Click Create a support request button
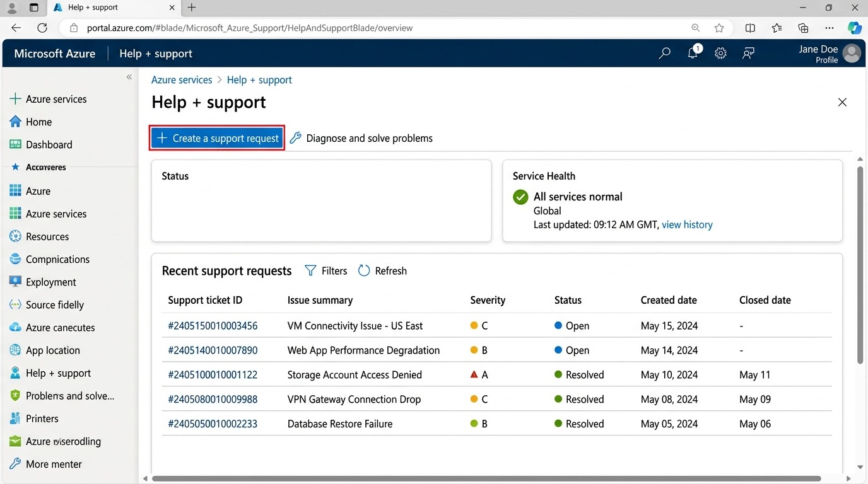The image size is (868, 484). coord(217,138)
